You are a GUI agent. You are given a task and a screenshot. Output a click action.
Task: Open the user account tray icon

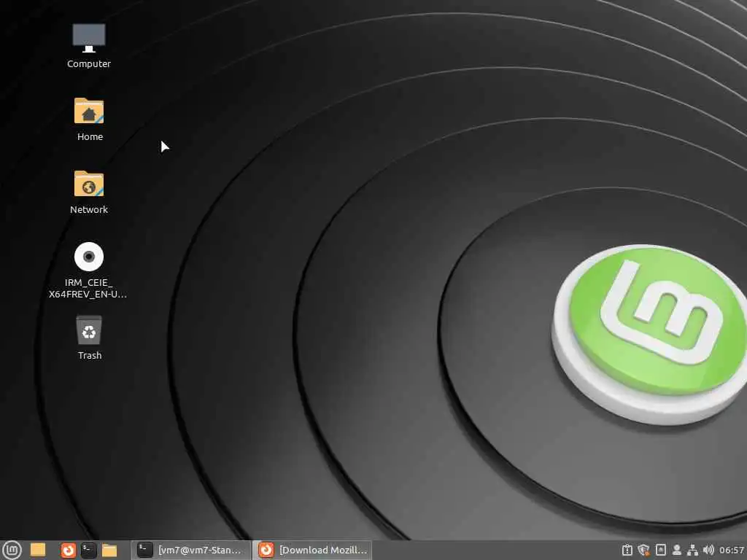[676, 550]
